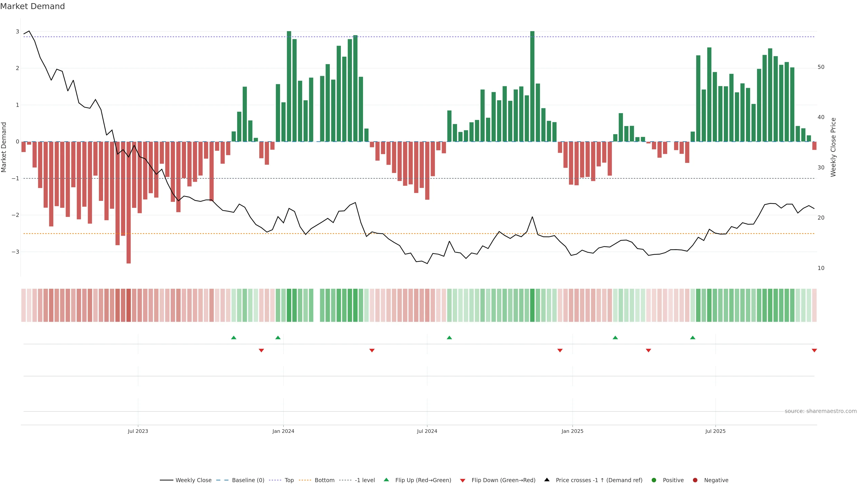Click the darkest red cell in the heatmap strip
The image size is (868, 488).
click(128, 305)
